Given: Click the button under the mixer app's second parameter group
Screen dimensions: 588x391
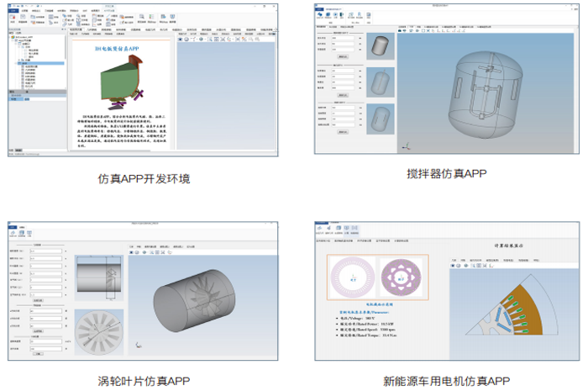Looking at the screenshot, I should pos(343,95).
